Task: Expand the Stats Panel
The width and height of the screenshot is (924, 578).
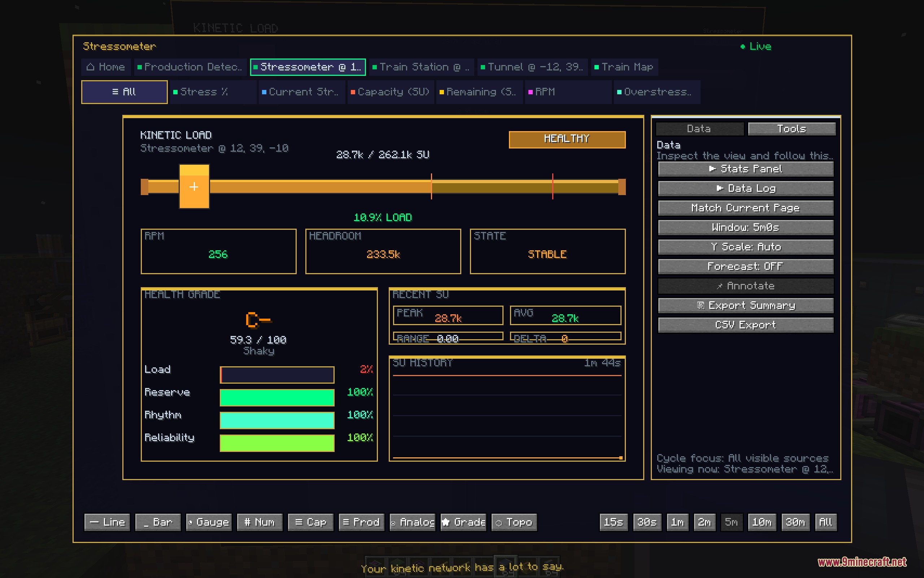Action: 746,169
